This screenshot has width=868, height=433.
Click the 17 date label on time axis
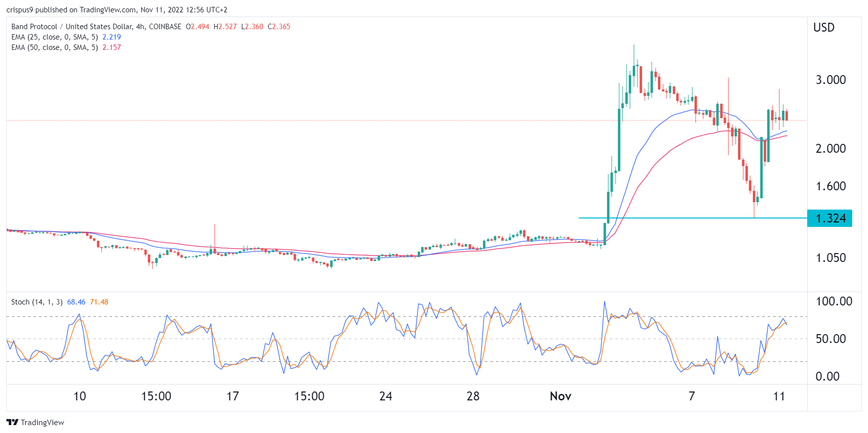[x=232, y=396]
